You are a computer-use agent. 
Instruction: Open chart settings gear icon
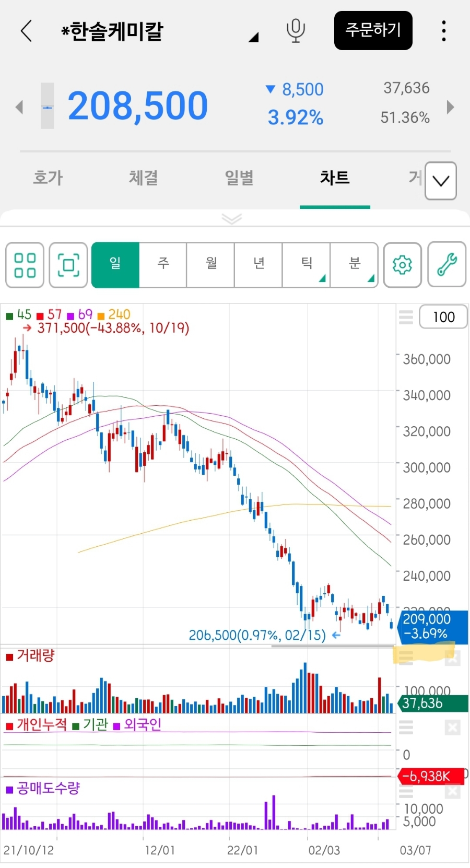coord(402,265)
